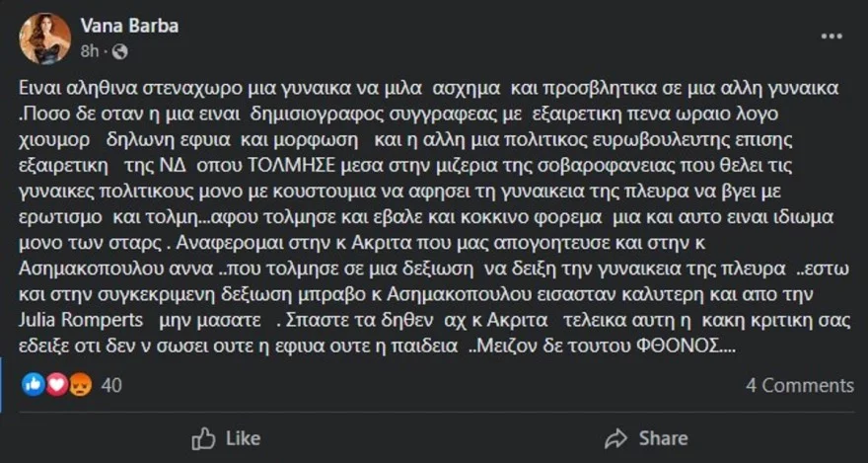Click the red heart reaction icon
868x463 pixels.
[56, 384]
